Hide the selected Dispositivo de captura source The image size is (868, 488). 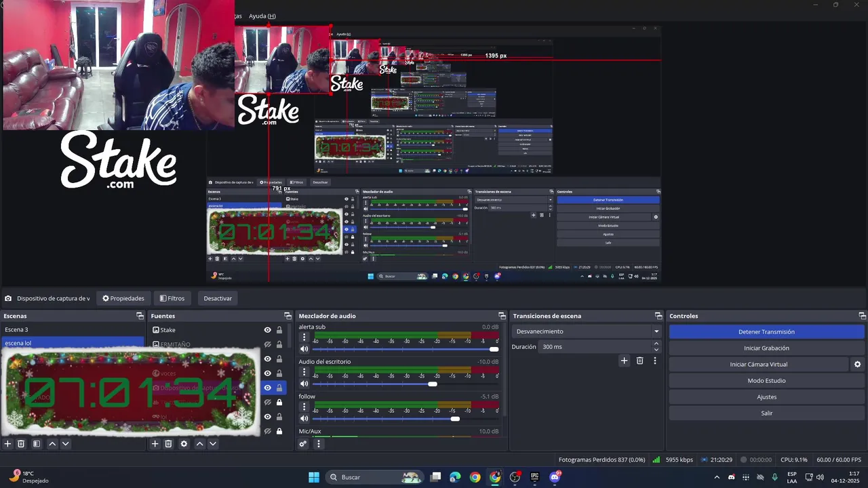coord(268,388)
